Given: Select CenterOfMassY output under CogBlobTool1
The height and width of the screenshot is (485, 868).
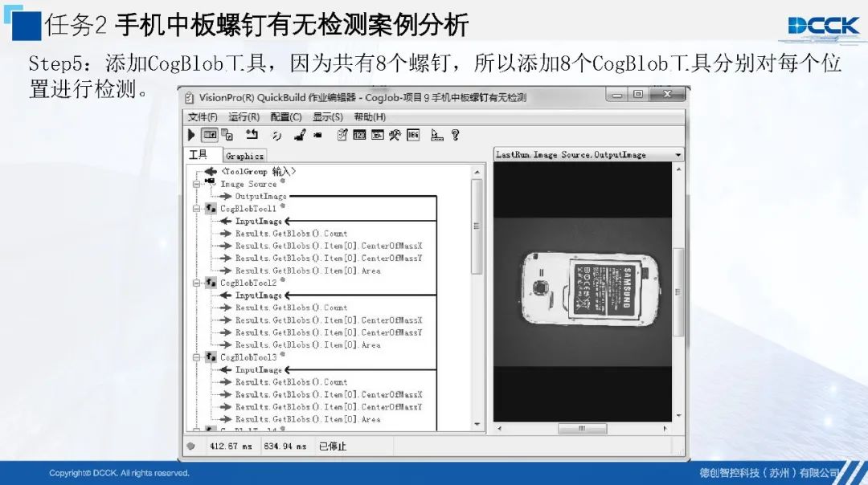Looking at the screenshot, I should (329, 259).
